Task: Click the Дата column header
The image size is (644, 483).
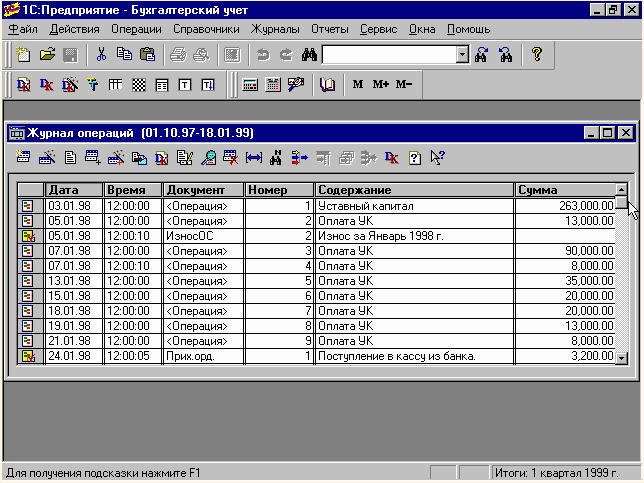Action: coord(73,190)
